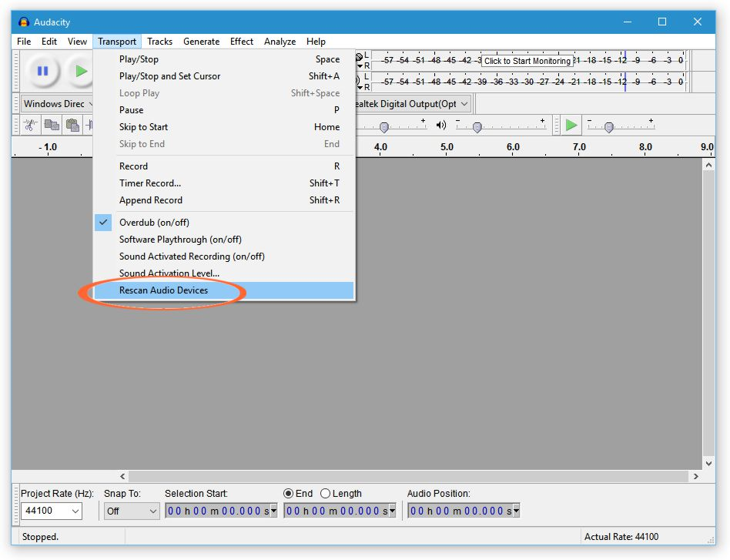The image size is (730, 560).
Task: Choose Play/Stop from the Transport menu
Action: [x=223, y=59]
